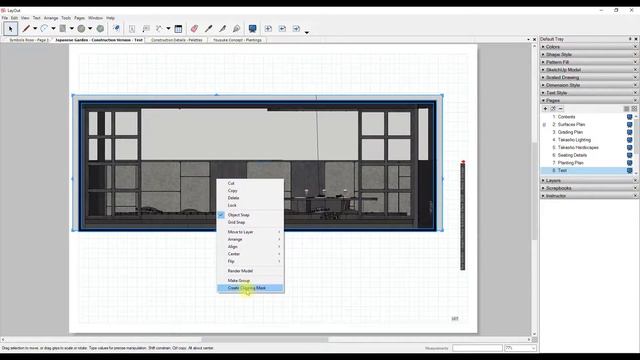
Task: Select the Dimension tool
Action: click(x=159, y=29)
